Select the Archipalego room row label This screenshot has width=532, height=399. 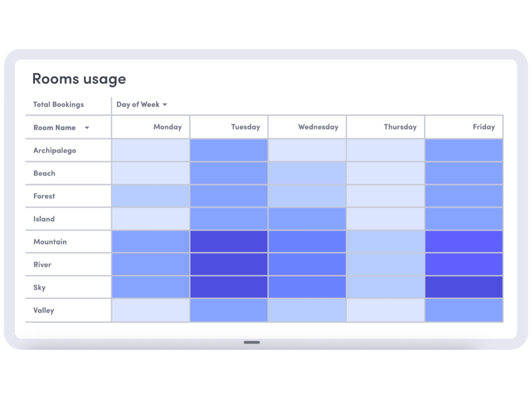click(55, 150)
